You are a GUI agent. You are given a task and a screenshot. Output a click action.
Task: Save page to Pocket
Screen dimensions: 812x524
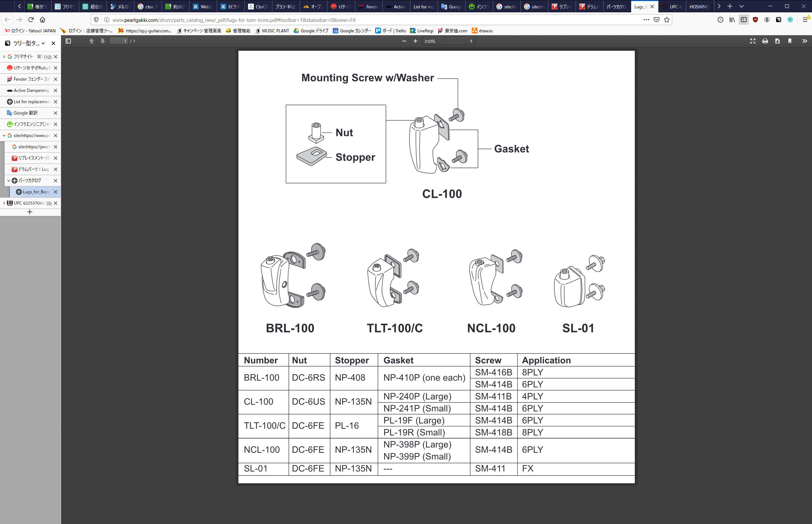point(657,20)
